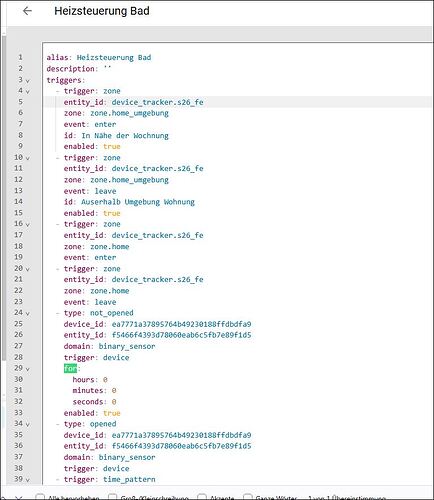Enable the 'Ganze Wörter' checkbox

coord(248,497)
